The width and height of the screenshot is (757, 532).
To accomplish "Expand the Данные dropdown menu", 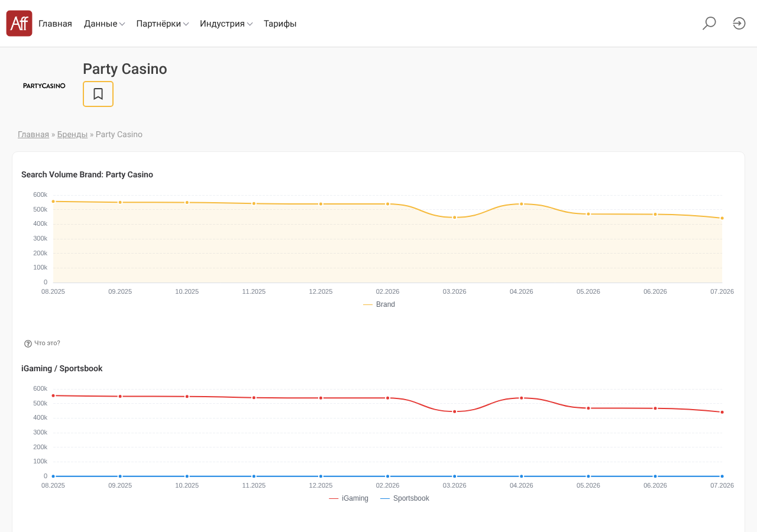I will [104, 24].
